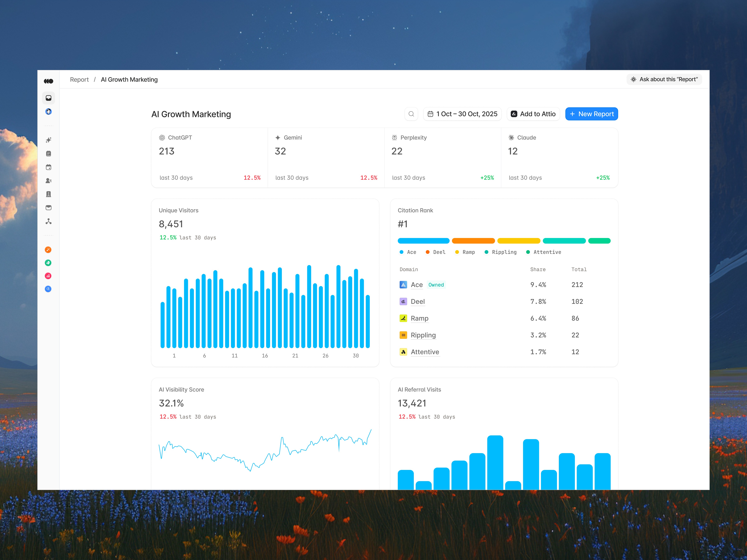Open the mail envelope icon in sidebar
Screen dimensions: 747x560
tap(48, 208)
